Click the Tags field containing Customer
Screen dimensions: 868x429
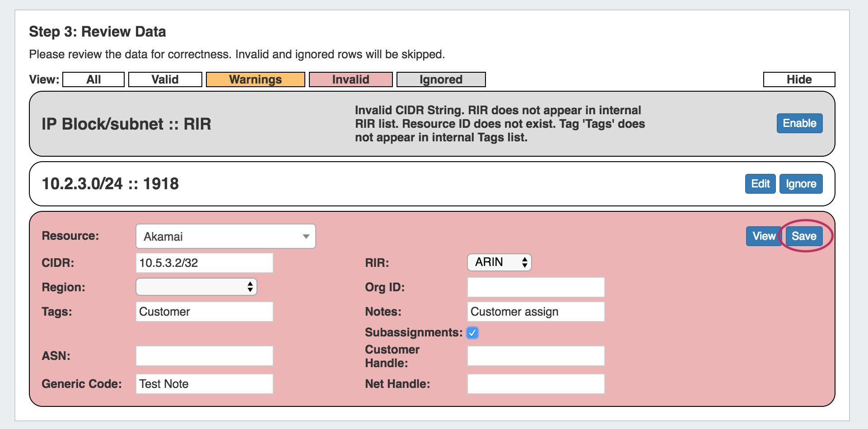click(x=204, y=312)
